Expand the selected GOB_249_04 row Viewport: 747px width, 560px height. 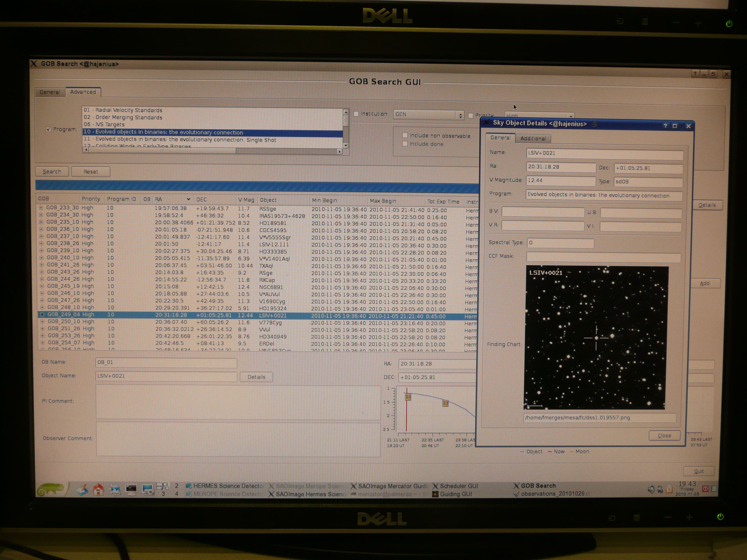(42, 314)
